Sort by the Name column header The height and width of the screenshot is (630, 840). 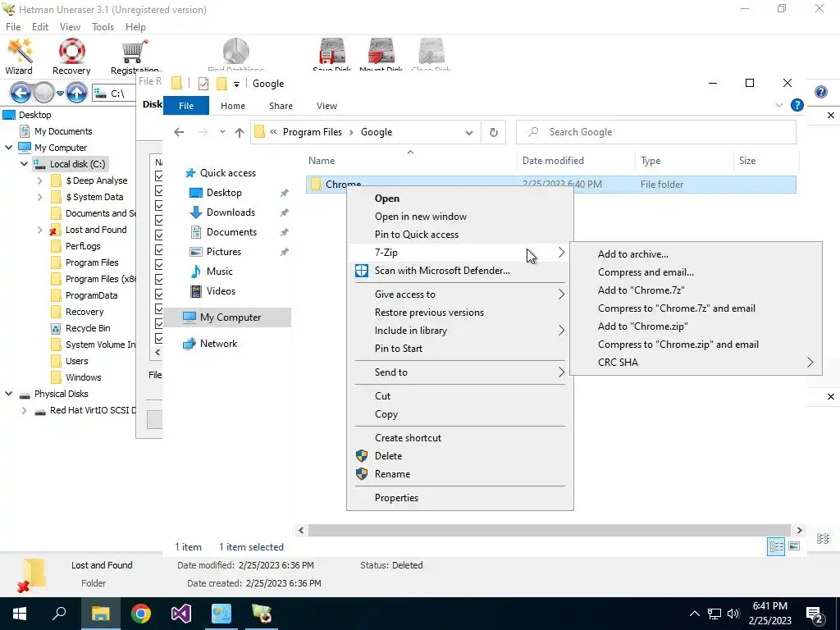click(x=412, y=161)
